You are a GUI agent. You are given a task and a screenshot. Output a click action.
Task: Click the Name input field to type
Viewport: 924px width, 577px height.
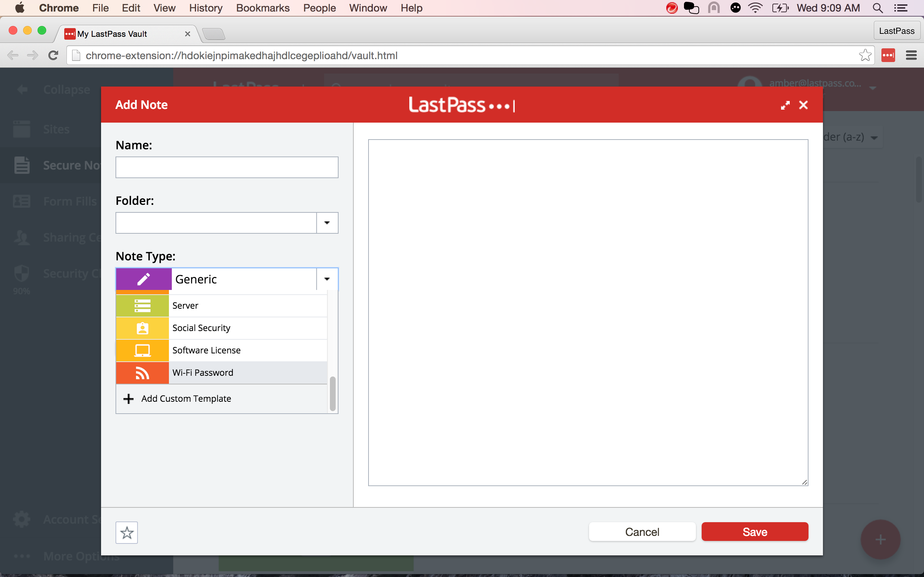[x=226, y=167]
